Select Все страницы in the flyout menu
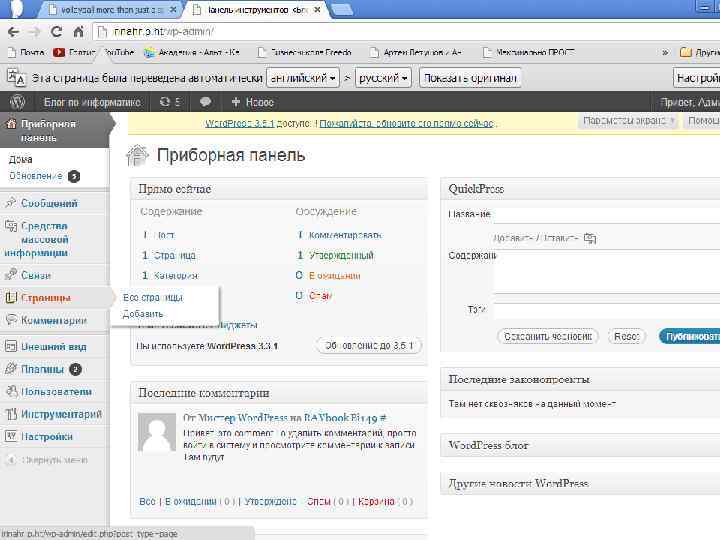Image resolution: width=720 pixels, height=540 pixels. point(153,298)
